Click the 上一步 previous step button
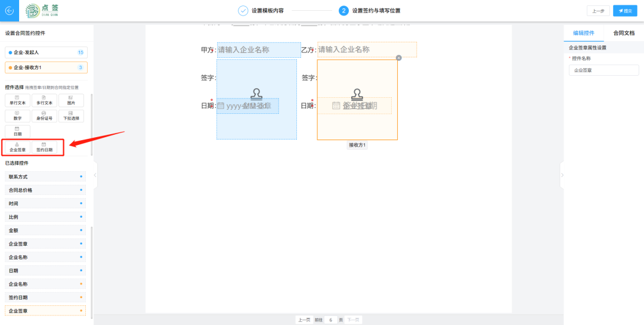Viewport: 644px width, 325px height. coord(598,11)
